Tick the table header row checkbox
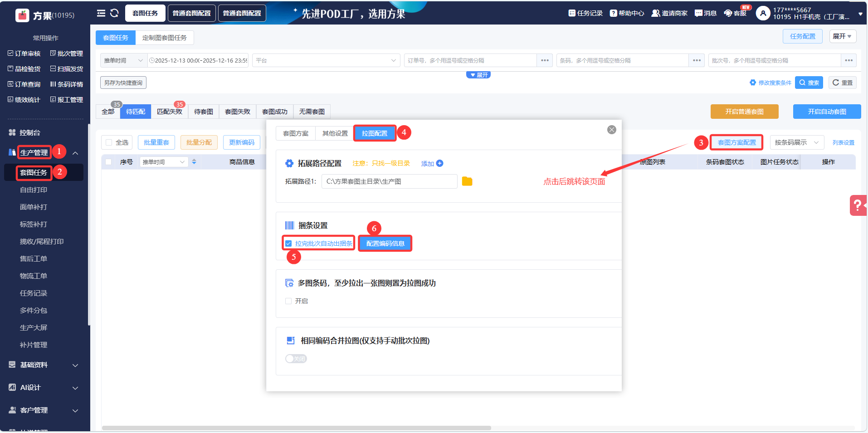The image size is (868, 433). click(x=108, y=162)
